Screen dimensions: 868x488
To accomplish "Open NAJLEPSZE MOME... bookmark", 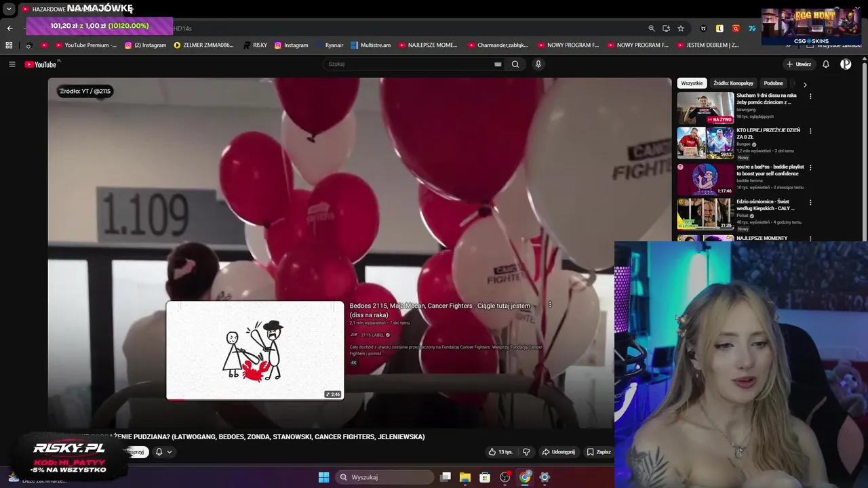I will (427, 45).
